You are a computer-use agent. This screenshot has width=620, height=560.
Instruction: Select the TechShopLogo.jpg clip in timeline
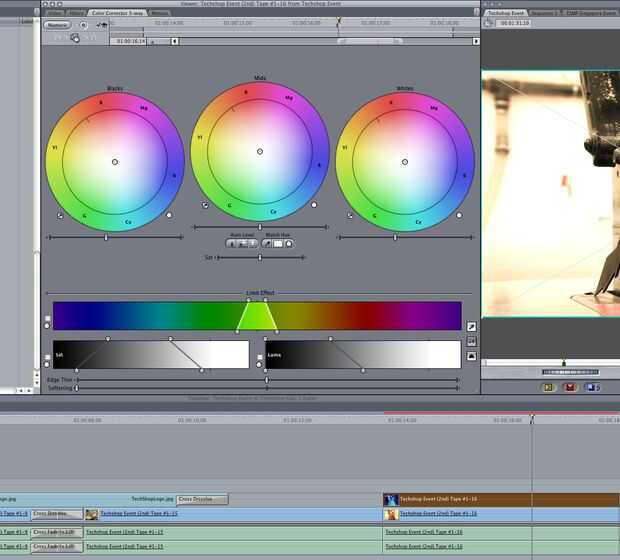[x=153, y=499]
